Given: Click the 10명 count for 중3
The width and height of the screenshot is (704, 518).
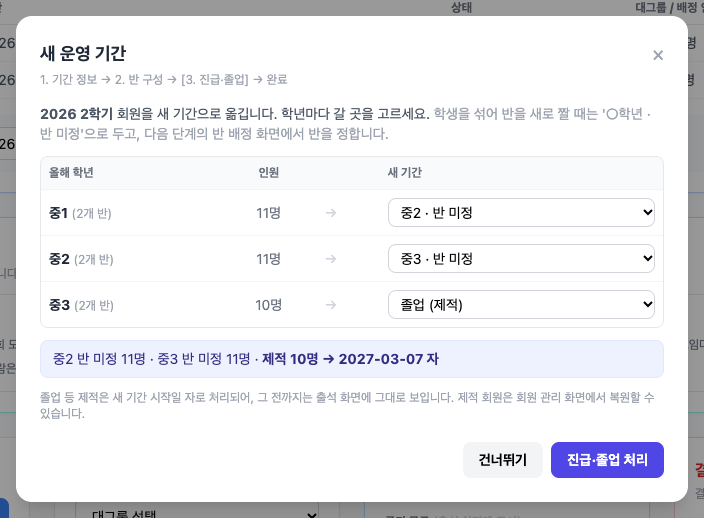Looking at the screenshot, I should pos(268,305).
